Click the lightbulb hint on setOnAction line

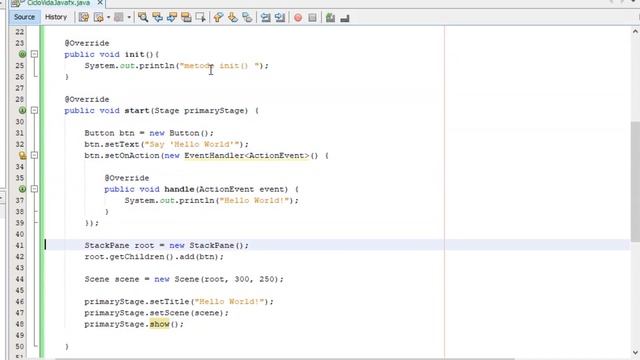click(x=22, y=155)
